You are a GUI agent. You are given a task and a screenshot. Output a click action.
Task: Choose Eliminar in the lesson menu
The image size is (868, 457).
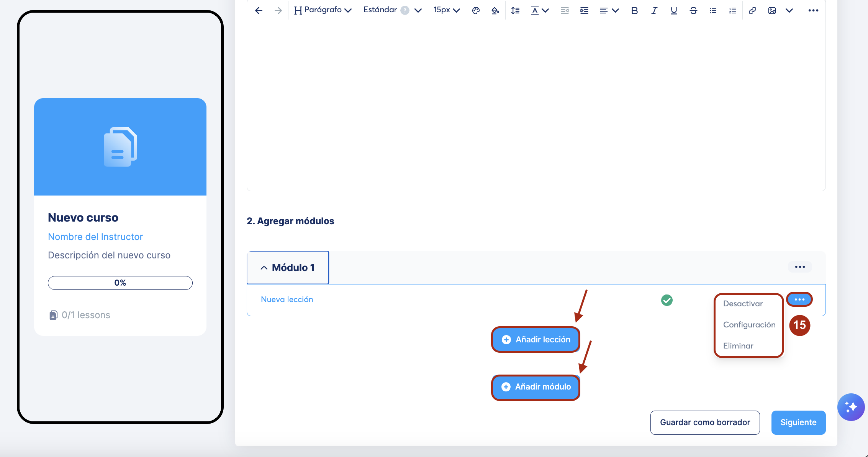coord(738,346)
